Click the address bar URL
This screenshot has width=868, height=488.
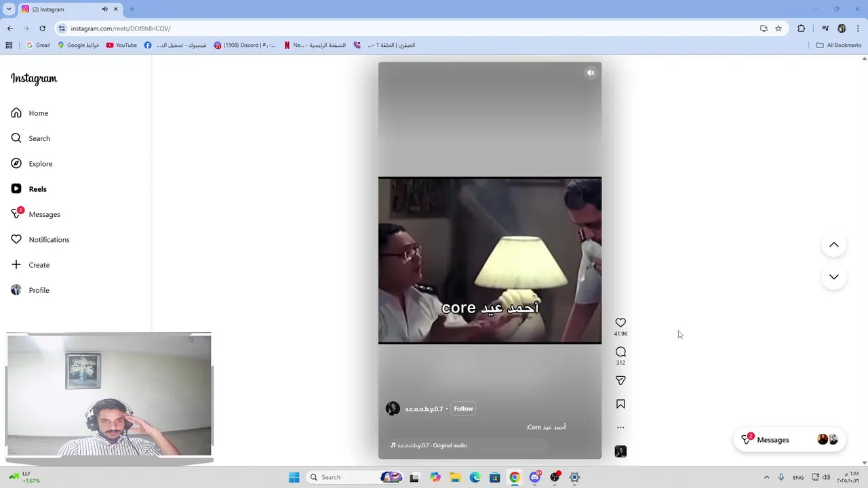(x=121, y=28)
